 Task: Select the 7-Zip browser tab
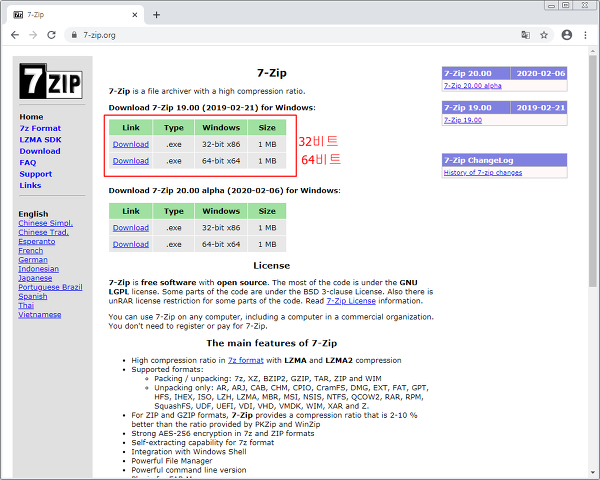(76, 15)
